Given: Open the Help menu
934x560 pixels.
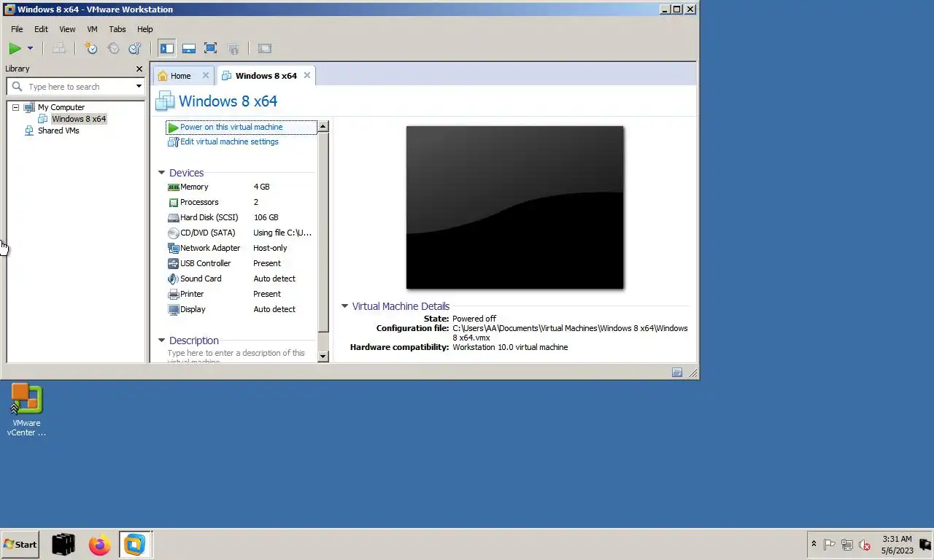Looking at the screenshot, I should point(145,29).
